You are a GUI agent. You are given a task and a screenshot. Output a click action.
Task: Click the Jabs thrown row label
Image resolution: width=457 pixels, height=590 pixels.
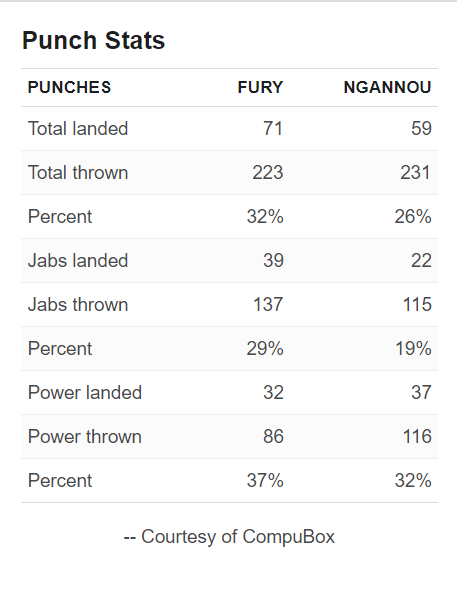click(78, 304)
